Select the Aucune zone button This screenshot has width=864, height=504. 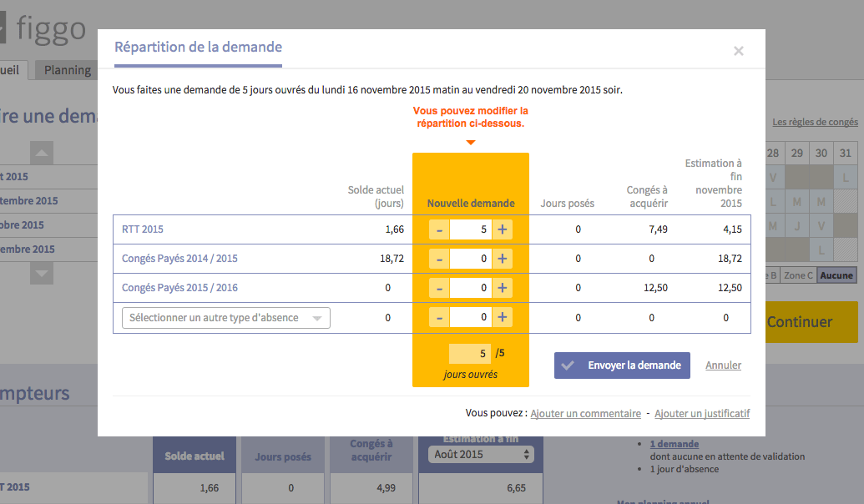pyautogui.click(x=836, y=275)
